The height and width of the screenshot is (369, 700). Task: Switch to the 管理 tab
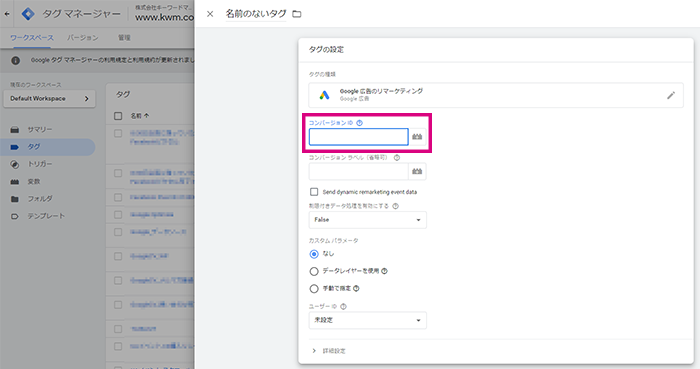coord(124,38)
